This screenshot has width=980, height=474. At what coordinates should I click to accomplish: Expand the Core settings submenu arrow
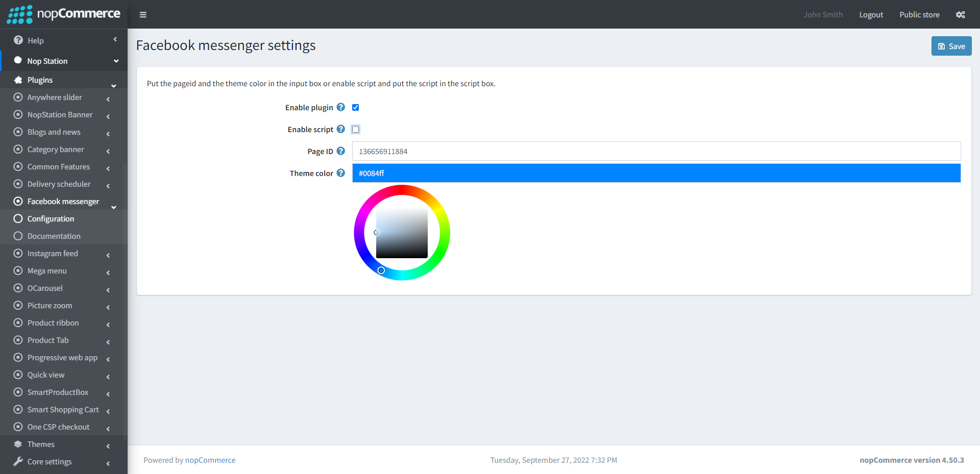[108, 464]
